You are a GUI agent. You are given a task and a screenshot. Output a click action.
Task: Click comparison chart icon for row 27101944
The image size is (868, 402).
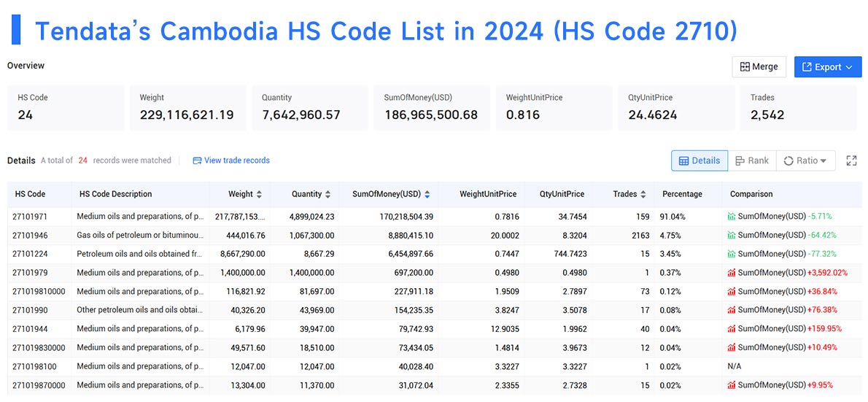point(732,329)
